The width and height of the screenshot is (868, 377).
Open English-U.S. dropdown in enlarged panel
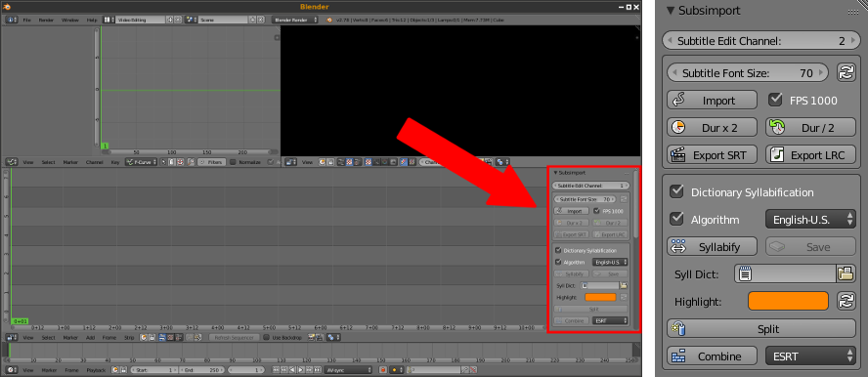click(x=811, y=220)
